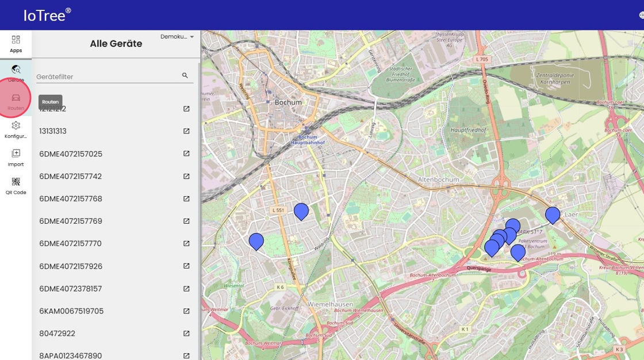Screen dimensions: 644x360
Task: Select device 6DME4072378157 from the list
Action: (x=70, y=289)
